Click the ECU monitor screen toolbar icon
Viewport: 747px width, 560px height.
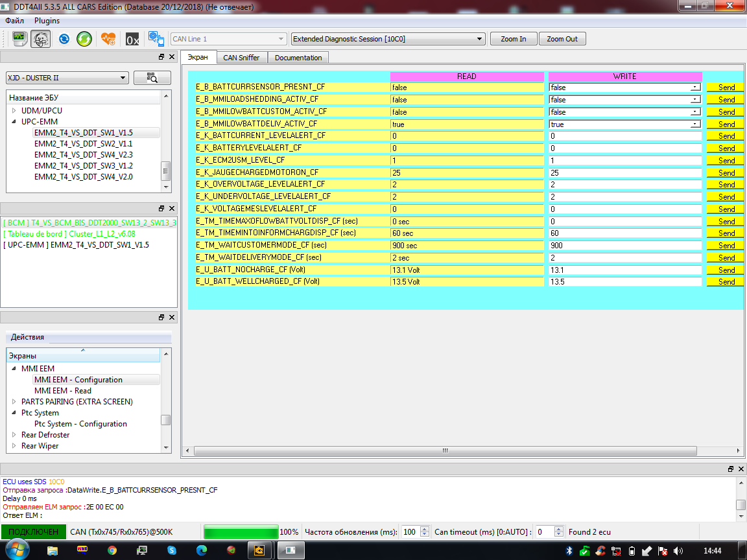pyautogui.click(x=19, y=39)
